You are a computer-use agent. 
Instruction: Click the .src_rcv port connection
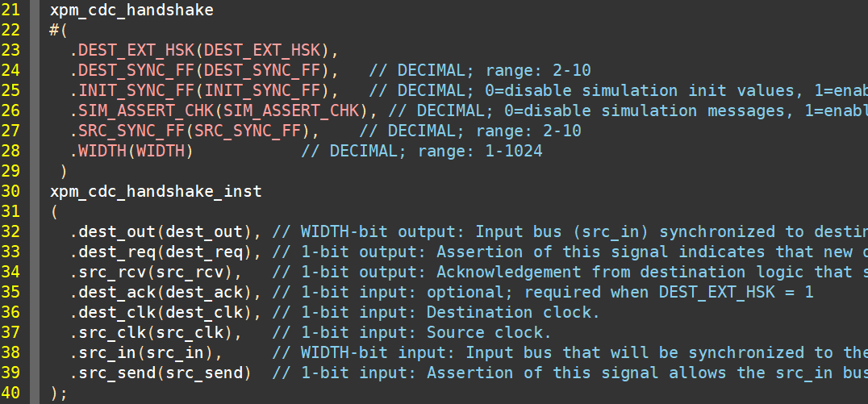click(105, 273)
